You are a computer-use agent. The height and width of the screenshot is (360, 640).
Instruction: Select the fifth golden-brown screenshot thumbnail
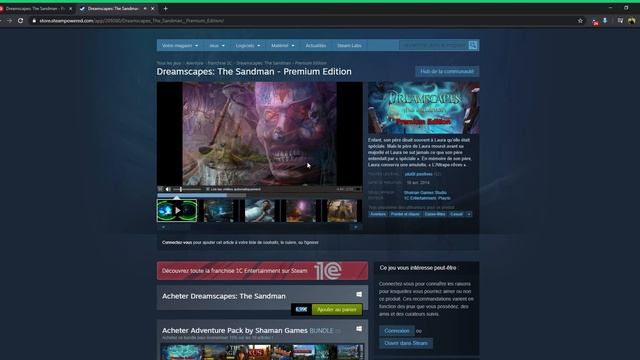pos(342,211)
